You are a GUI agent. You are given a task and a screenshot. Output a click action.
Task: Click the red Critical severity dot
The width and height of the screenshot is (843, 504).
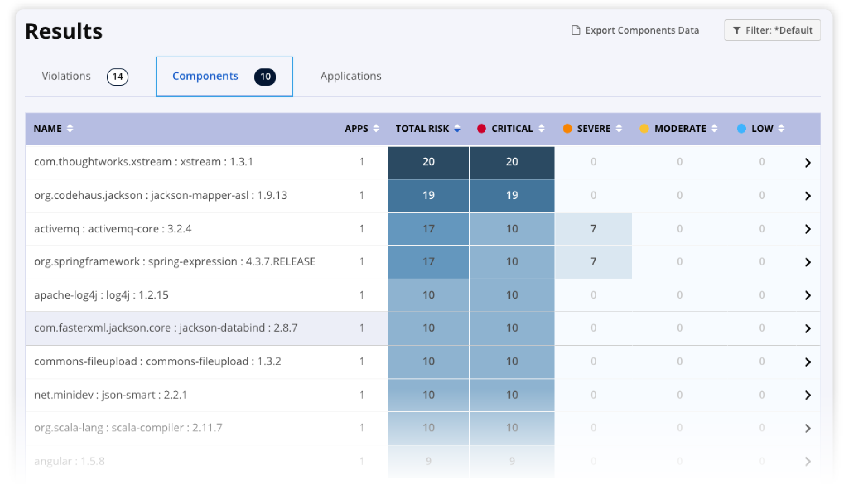[x=481, y=128]
